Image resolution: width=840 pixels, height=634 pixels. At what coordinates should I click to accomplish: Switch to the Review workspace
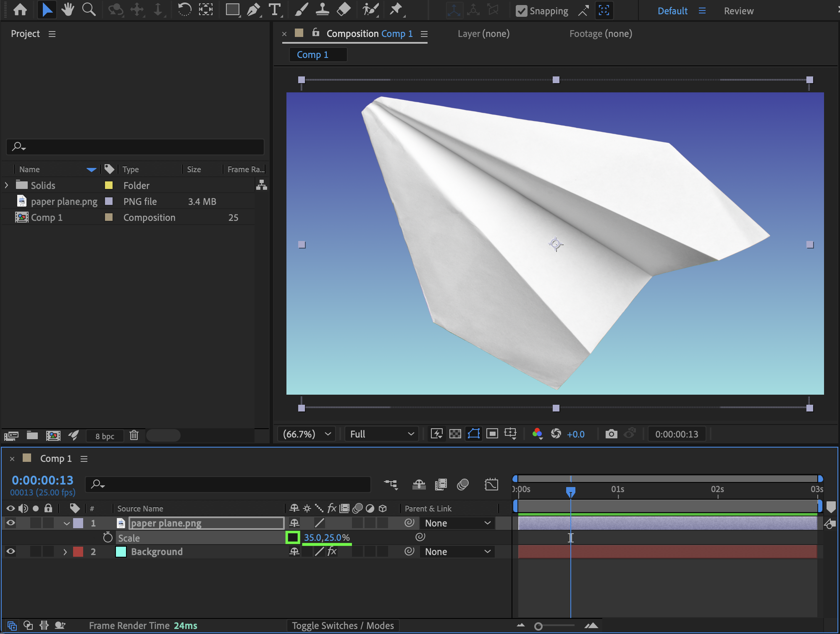738,11
